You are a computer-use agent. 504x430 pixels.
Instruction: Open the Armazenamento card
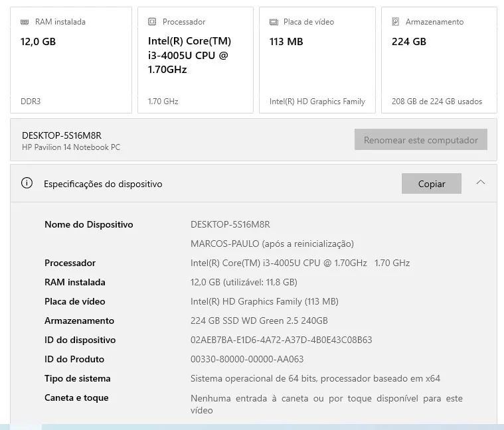click(439, 60)
